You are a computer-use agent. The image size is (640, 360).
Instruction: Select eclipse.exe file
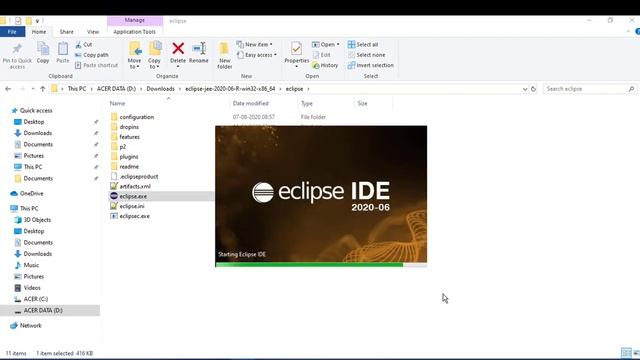pos(133,196)
